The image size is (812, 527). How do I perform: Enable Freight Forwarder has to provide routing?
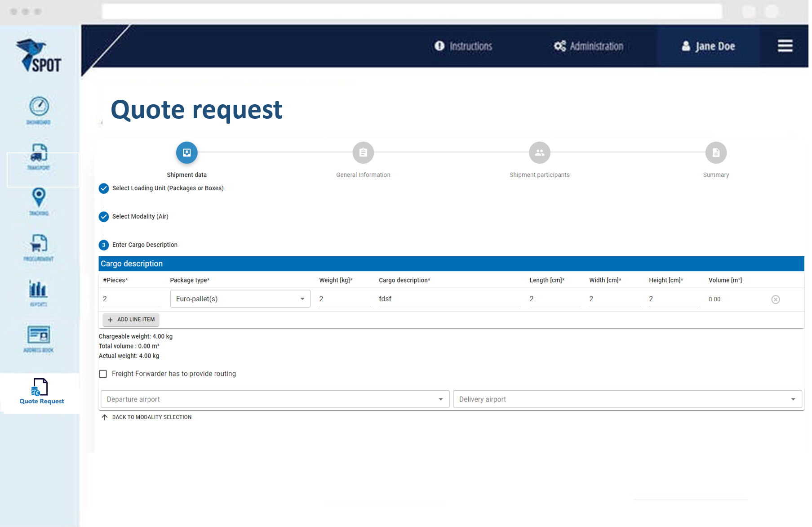[103, 374]
